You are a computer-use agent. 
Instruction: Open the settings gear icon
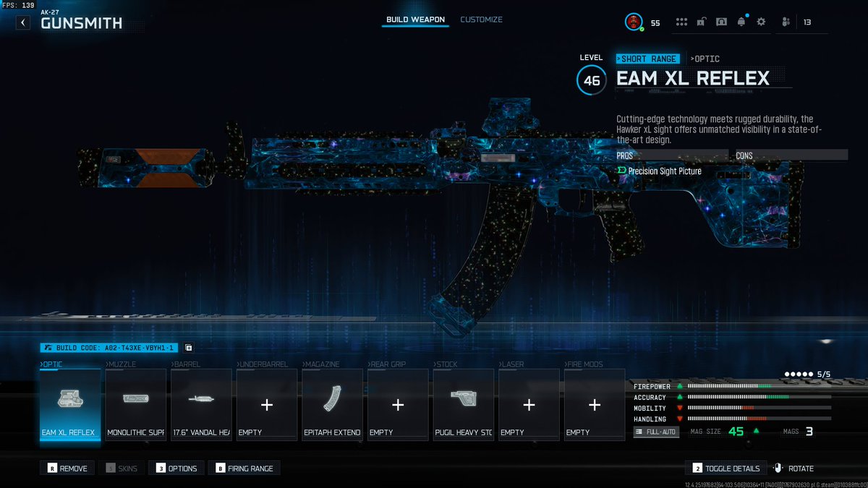761,22
